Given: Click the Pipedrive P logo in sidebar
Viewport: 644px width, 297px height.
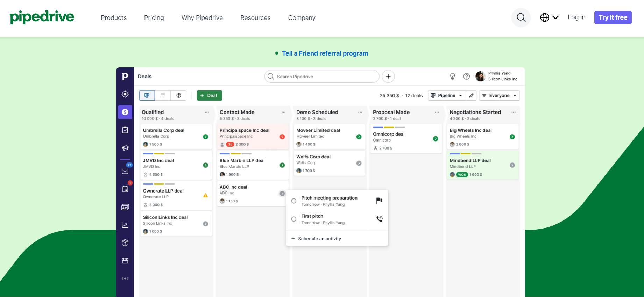Looking at the screenshot, I should tap(125, 76).
